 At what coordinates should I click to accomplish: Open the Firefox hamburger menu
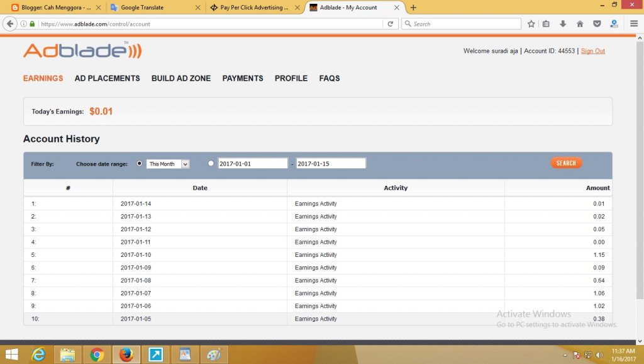634,24
